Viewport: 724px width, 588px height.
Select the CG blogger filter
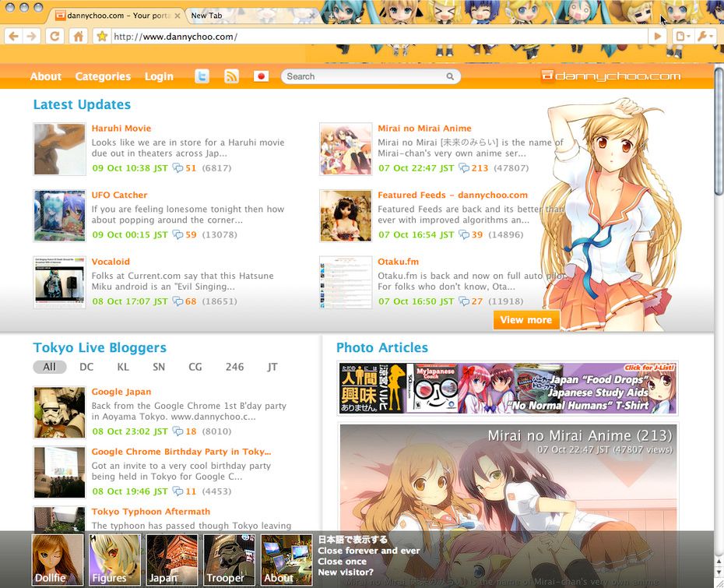coord(195,367)
